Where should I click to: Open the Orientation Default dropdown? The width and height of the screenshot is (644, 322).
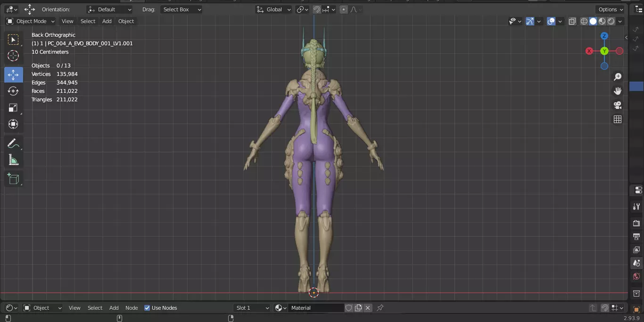(110, 9)
